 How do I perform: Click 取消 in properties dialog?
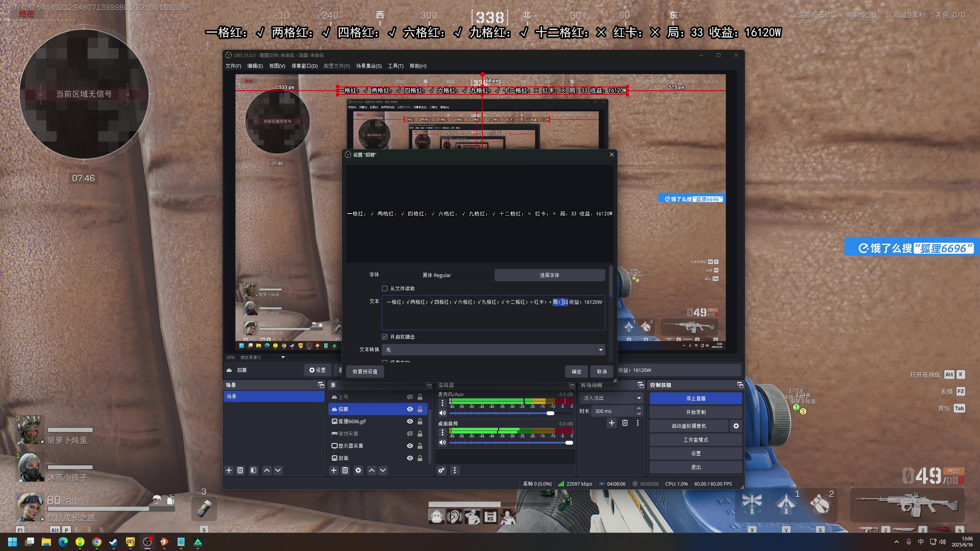click(602, 372)
